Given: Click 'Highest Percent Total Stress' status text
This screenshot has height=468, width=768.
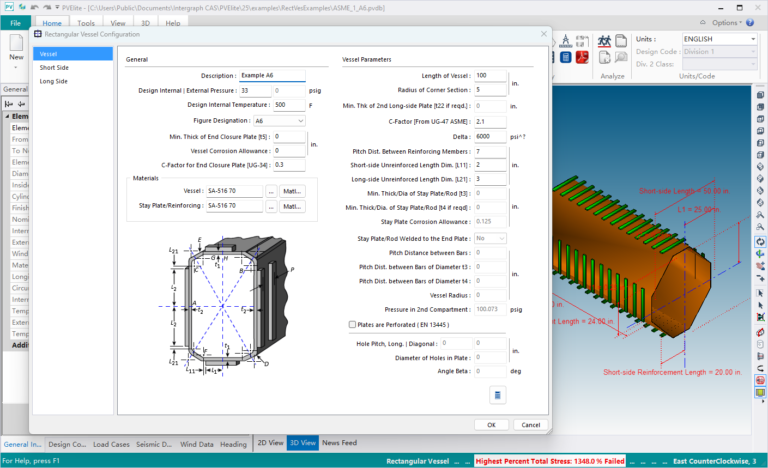Looking at the screenshot, I should [x=550, y=461].
